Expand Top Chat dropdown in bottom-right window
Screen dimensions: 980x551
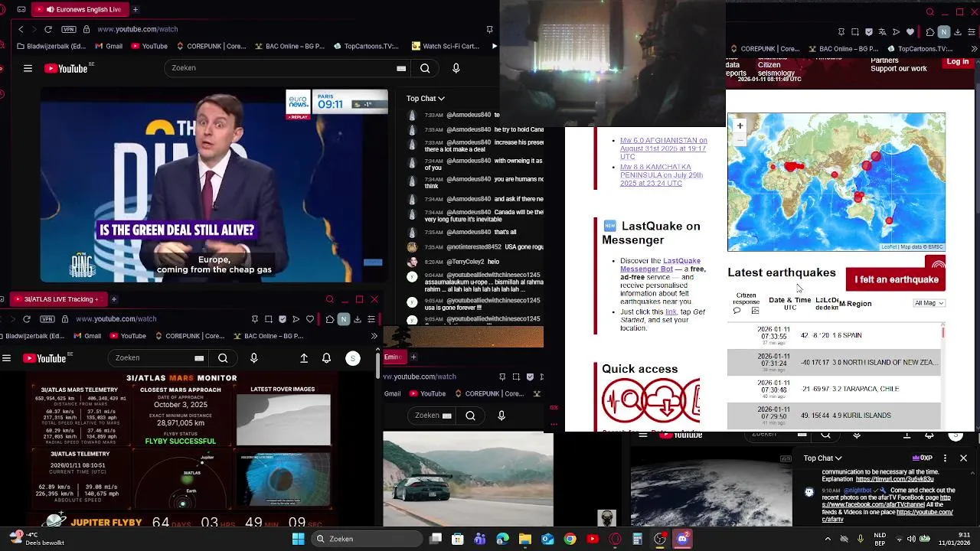(x=822, y=458)
